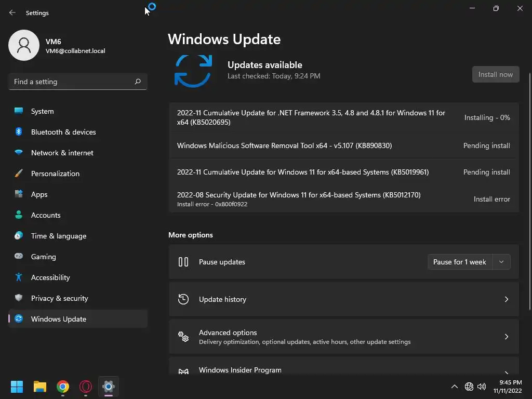
Task: Click the Install now button
Action: (495, 74)
